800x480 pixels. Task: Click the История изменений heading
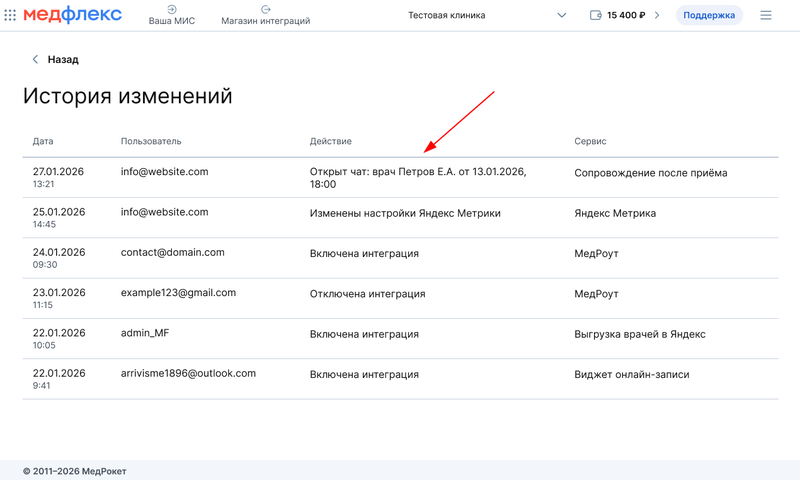tap(128, 96)
